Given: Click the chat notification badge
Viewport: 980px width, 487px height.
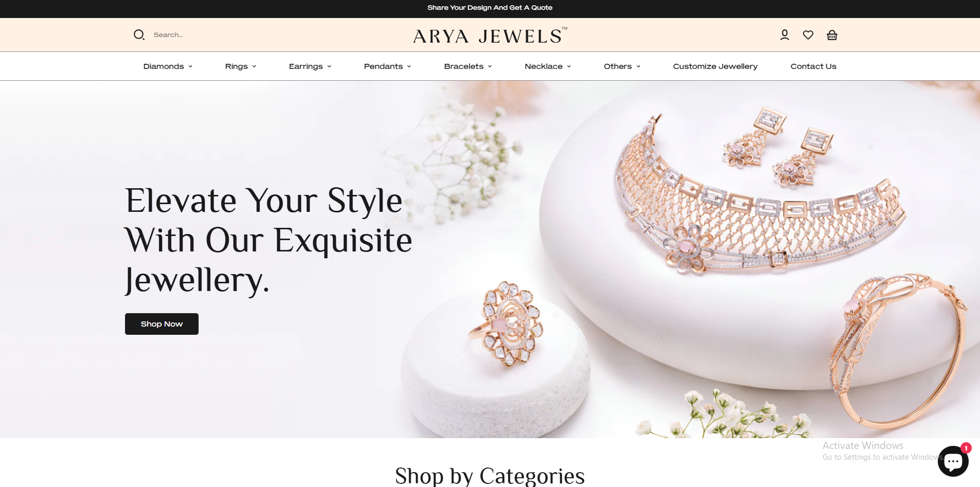Looking at the screenshot, I should coord(966,448).
